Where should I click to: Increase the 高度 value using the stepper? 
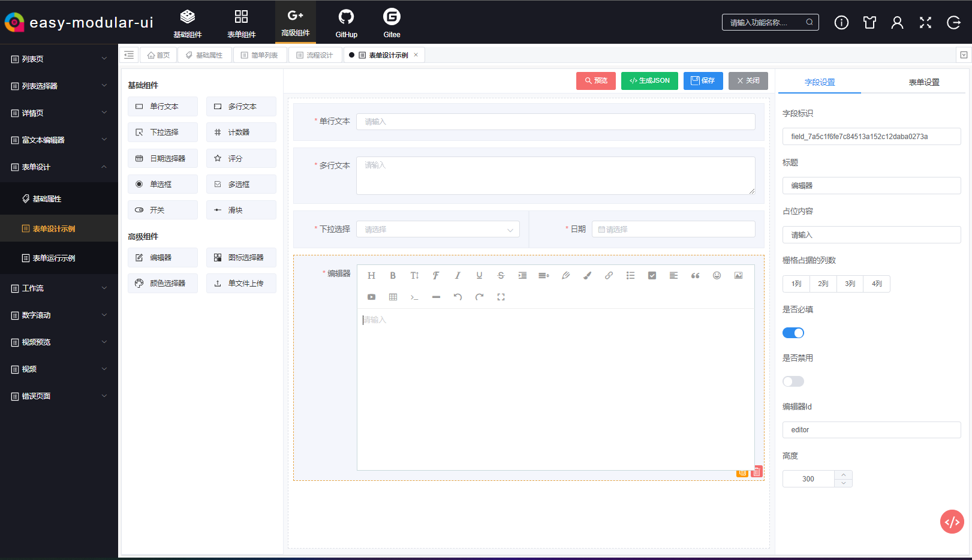[x=844, y=475]
